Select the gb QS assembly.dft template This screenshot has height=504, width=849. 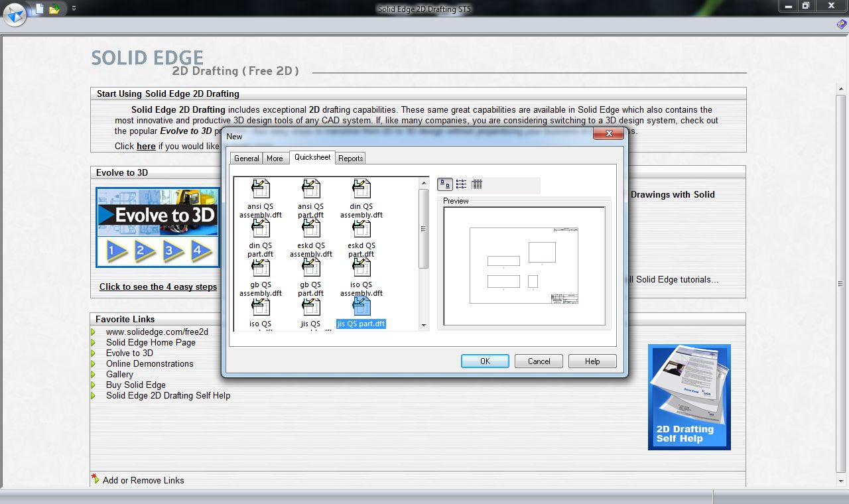(x=260, y=277)
